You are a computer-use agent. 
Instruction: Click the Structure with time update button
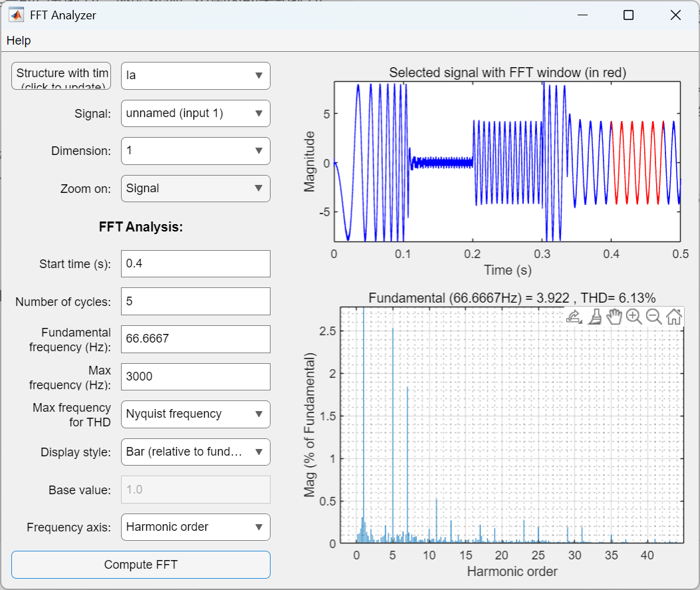61,76
